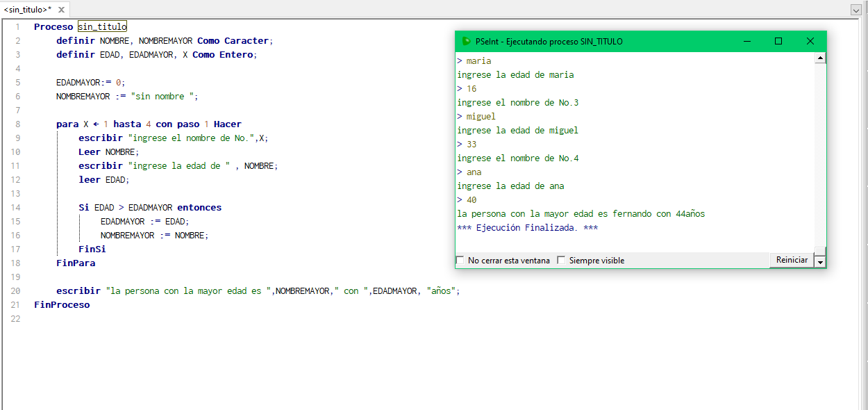Click the output line '> ana'
Viewport: 868px width, 410px height.
pos(469,172)
